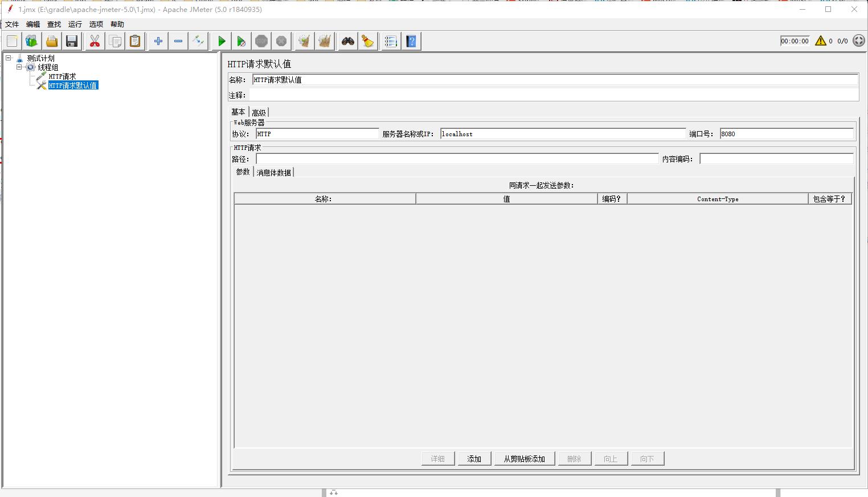The width and height of the screenshot is (868, 497).
Task: Switch to the 基本 tab
Action: tap(239, 112)
